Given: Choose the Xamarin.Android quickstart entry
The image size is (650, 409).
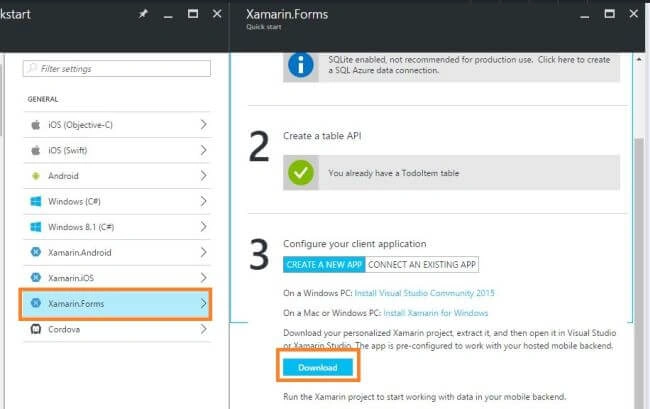Looking at the screenshot, I should 117,252.
